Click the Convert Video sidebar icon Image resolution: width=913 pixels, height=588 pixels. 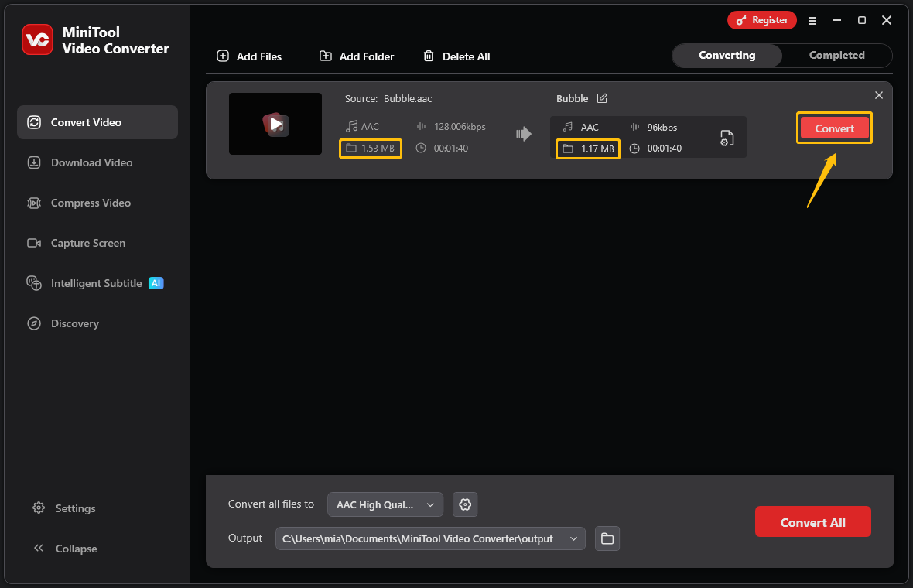tap(34, 122)
